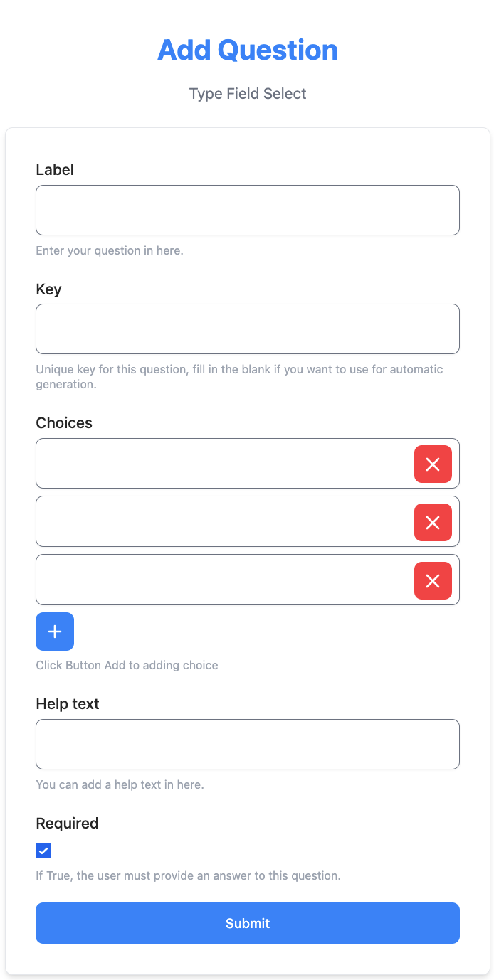Click the Type Field Select subtitle
This screenshot has height=980, width=494.
pos(248,94)
